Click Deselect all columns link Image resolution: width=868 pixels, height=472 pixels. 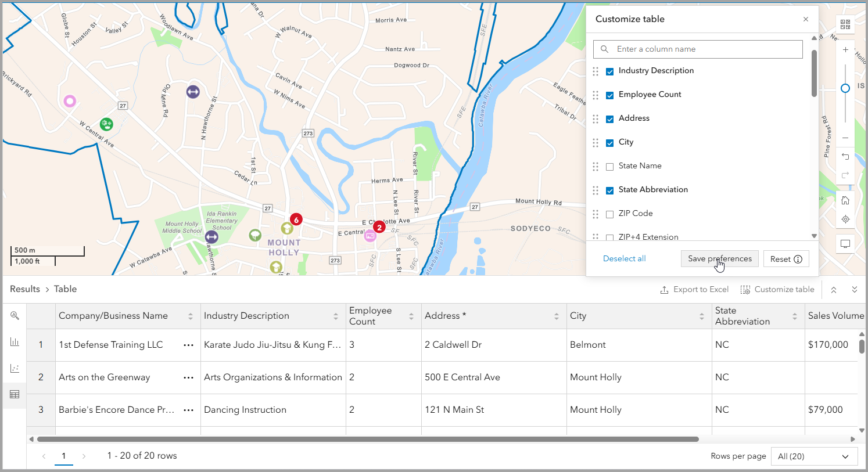(625, 259)
